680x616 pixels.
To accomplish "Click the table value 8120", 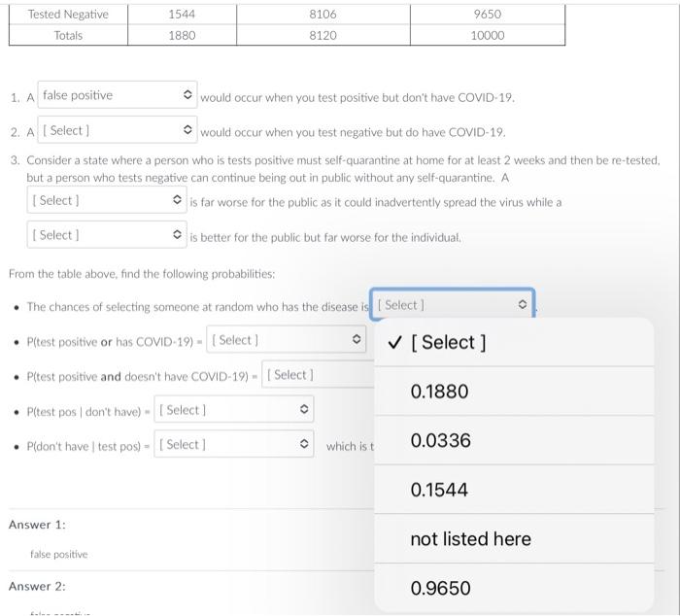I will tap(323, 36).
